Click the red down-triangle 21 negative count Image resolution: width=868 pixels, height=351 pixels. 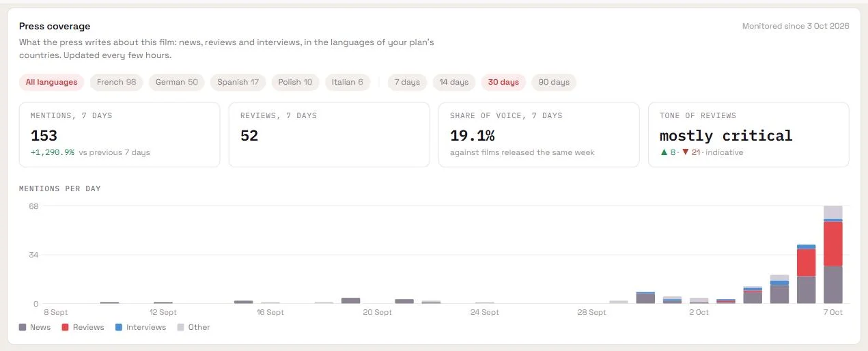tap(690, 152)
